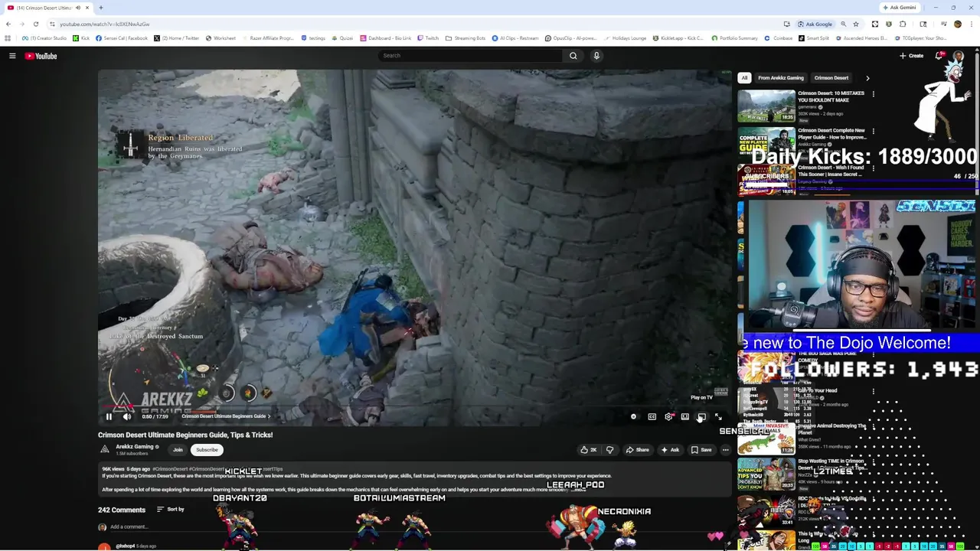Select the All filter chip

[x=744, y=78]
